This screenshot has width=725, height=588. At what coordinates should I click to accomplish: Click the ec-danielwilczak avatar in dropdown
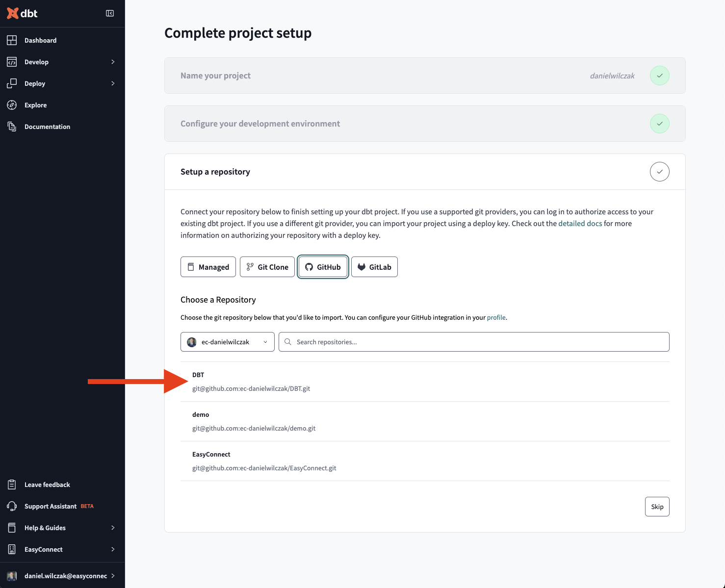[192, 342]
